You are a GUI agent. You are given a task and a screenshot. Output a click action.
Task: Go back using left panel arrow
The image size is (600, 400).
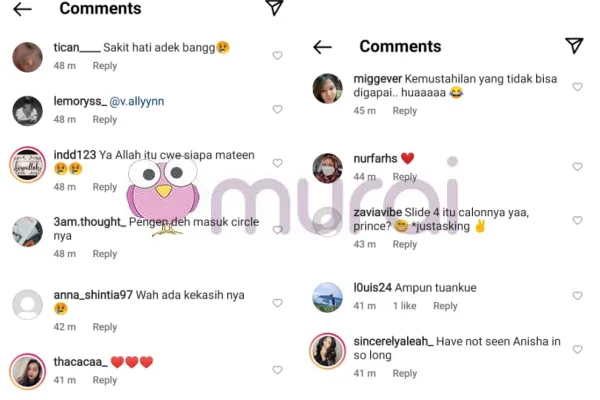[22, 9]
